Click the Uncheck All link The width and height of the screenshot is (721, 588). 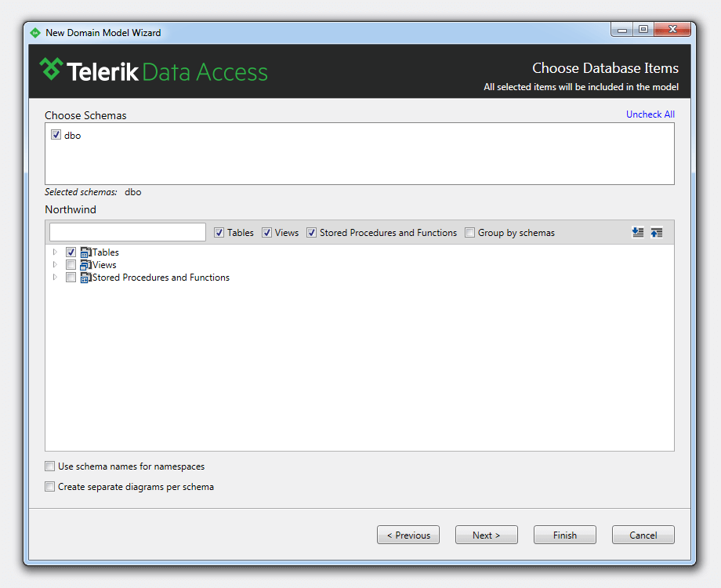point(650,114)
